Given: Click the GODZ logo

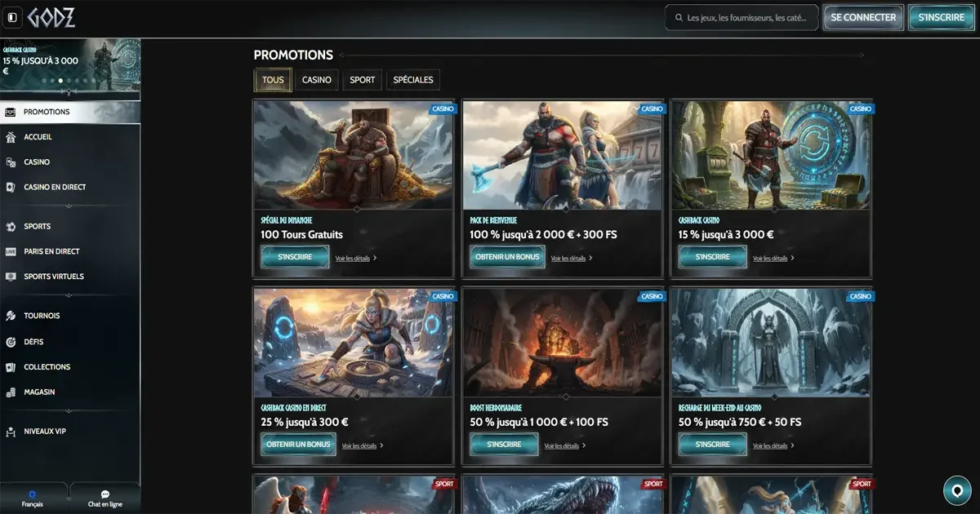Looking at the screenshot, I should point(53,17).
